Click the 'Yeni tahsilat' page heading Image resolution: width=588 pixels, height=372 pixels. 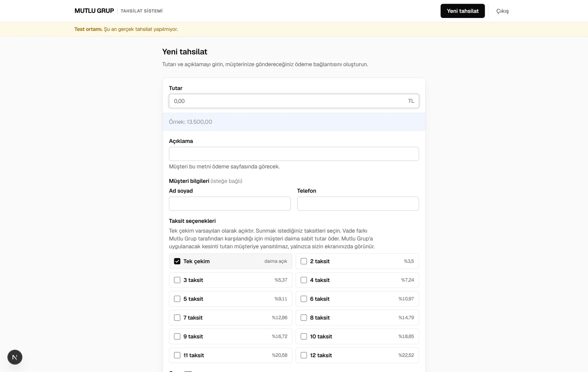tap(184, 52)
